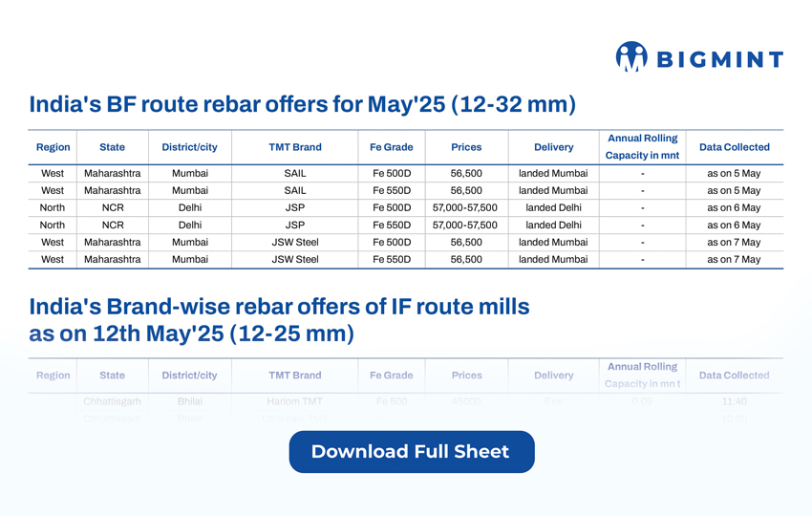Click the BF route rebar offers heading
Viewport: 812px width, 516px height.
pyautogui.click(x=302, y=104)
